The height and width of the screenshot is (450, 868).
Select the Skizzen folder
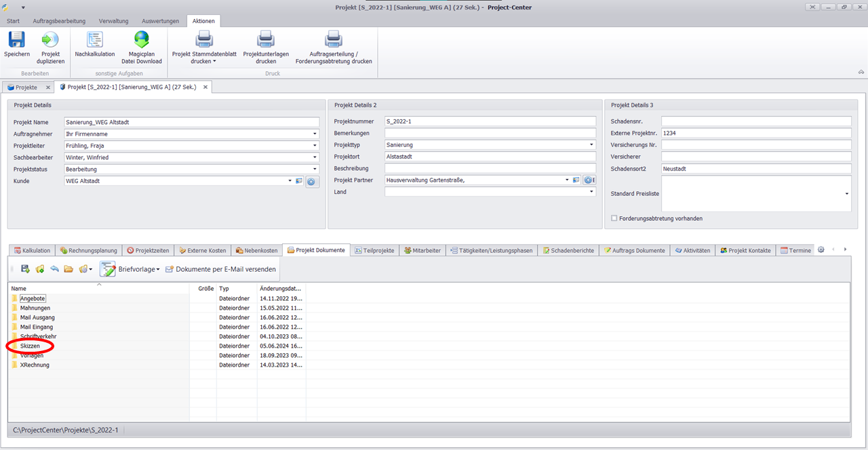(x=30, y=346)
